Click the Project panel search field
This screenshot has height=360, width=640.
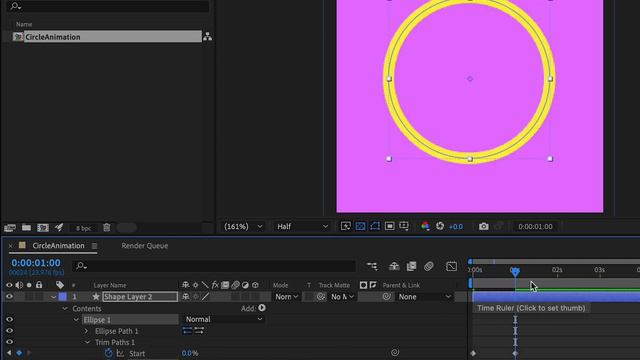(x=109, y=6)
